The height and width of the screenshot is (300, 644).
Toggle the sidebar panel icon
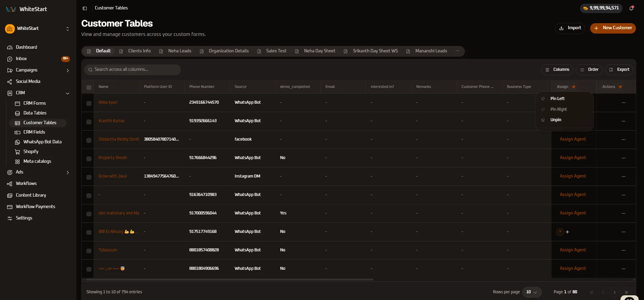[x=85, y=8]
